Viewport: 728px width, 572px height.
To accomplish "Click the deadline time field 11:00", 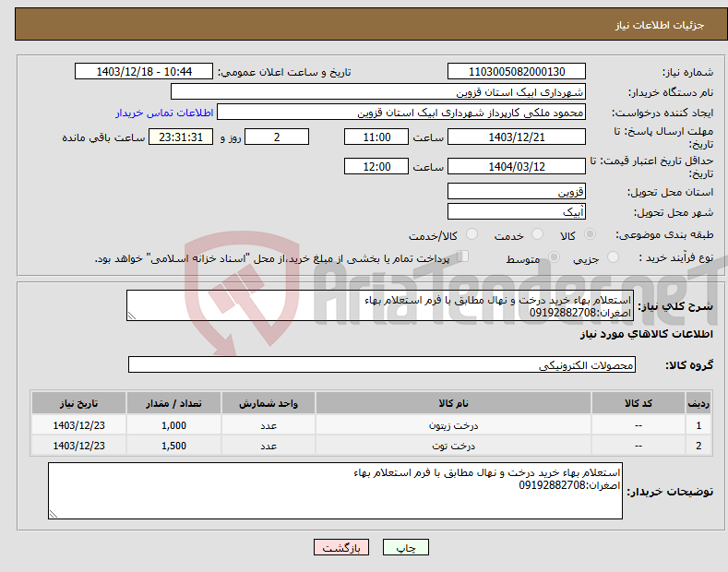I will coord(376,137).
